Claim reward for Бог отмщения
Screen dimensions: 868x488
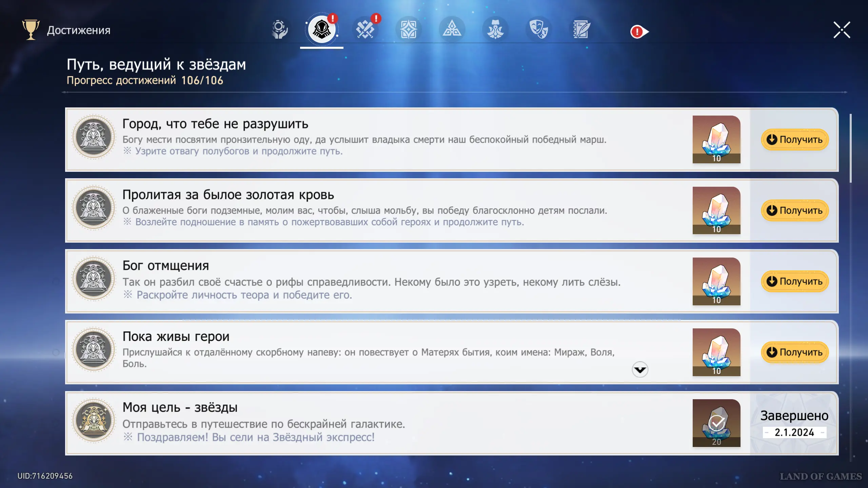click(795, 281)
